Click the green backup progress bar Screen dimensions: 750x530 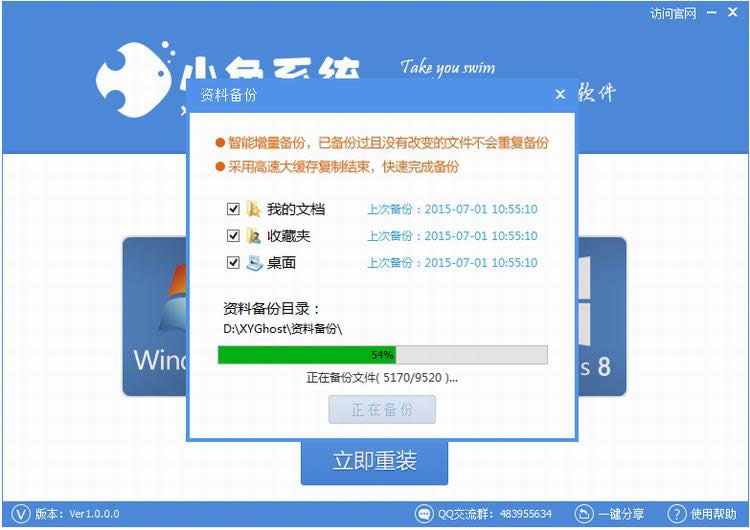pyautogui.click(x=383, y=355)
